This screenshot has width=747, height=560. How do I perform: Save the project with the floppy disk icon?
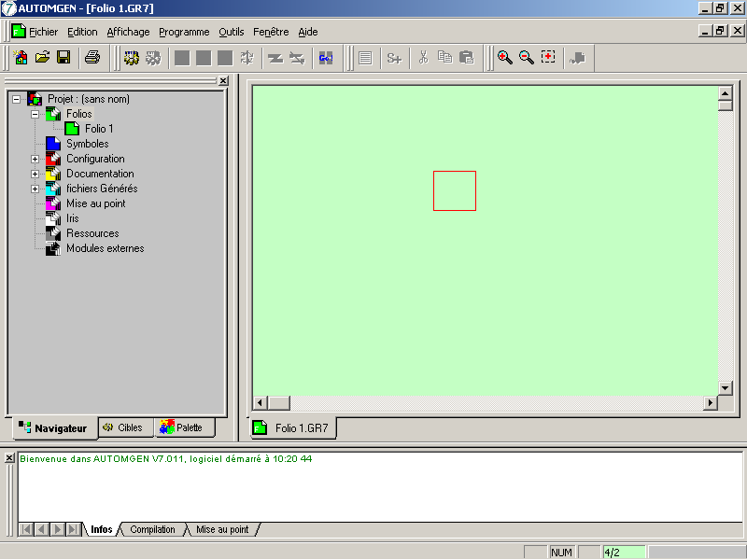click(x=63, y=58)
